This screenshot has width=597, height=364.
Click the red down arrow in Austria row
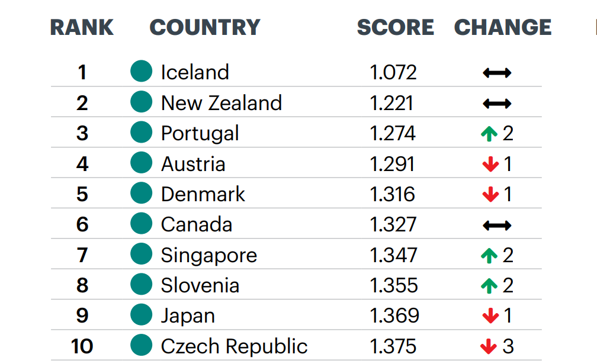(x=490, y=165)
